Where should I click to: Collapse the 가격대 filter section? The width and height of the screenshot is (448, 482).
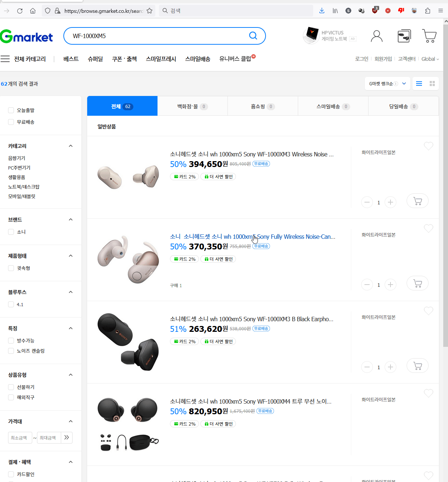pos(71,421)
